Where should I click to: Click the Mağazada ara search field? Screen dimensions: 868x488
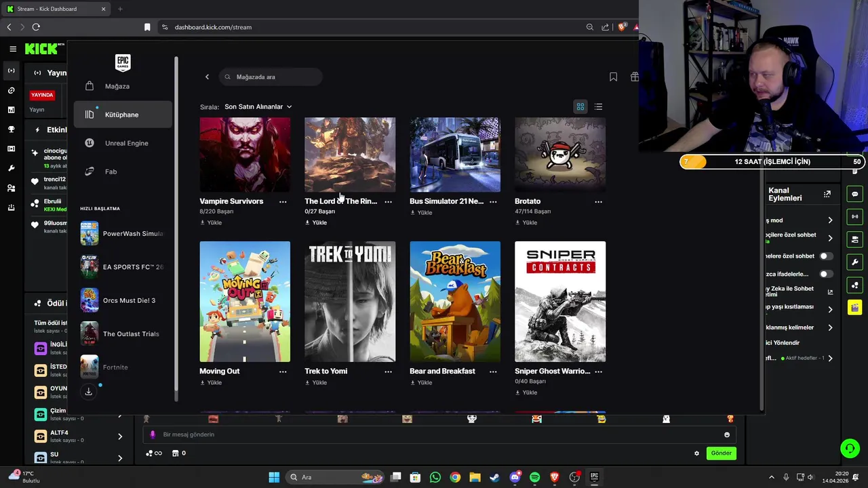(x=271, y=77)
